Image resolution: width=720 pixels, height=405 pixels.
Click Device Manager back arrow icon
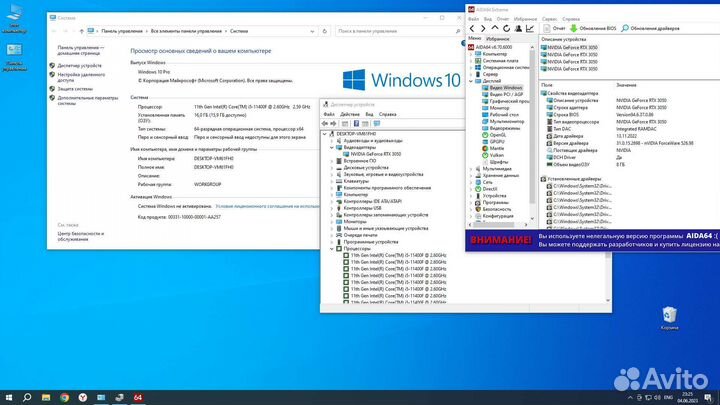[325, 124]
